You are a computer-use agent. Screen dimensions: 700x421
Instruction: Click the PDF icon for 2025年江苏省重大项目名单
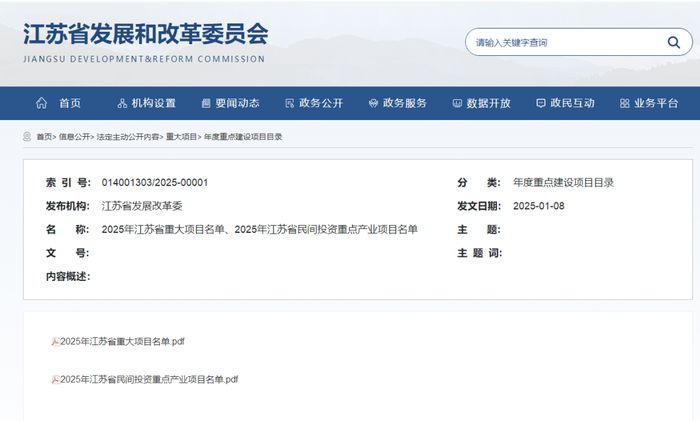pyautogui.click(x=55, y=342)
